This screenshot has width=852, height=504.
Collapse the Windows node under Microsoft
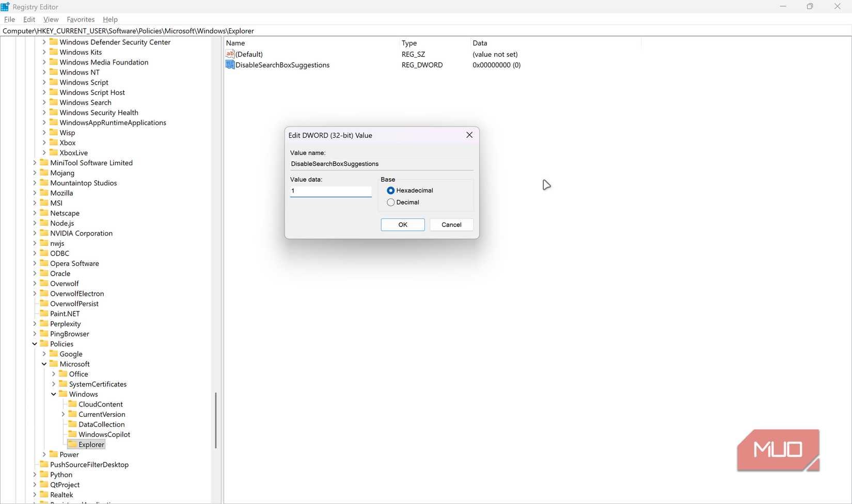click(x=54, y=394)
